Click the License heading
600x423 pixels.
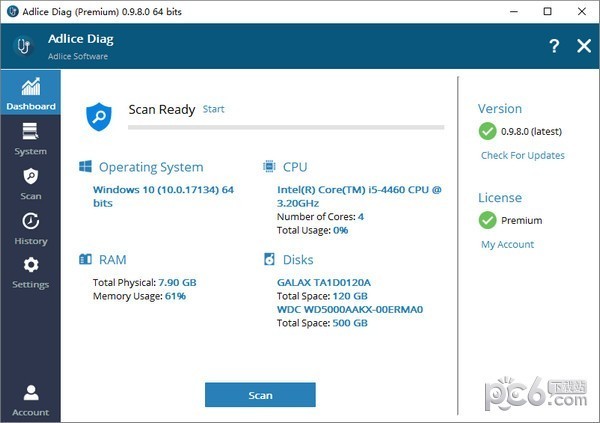[500, 198]
